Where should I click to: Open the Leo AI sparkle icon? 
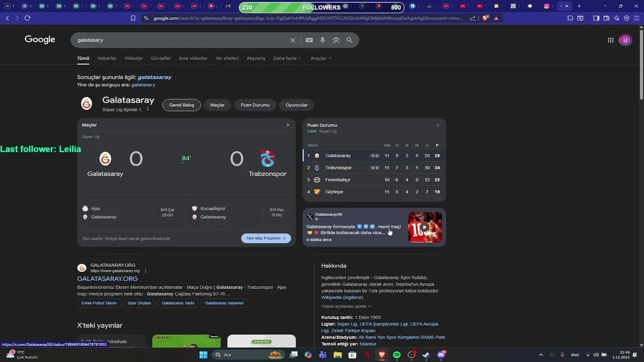point(616,18)
